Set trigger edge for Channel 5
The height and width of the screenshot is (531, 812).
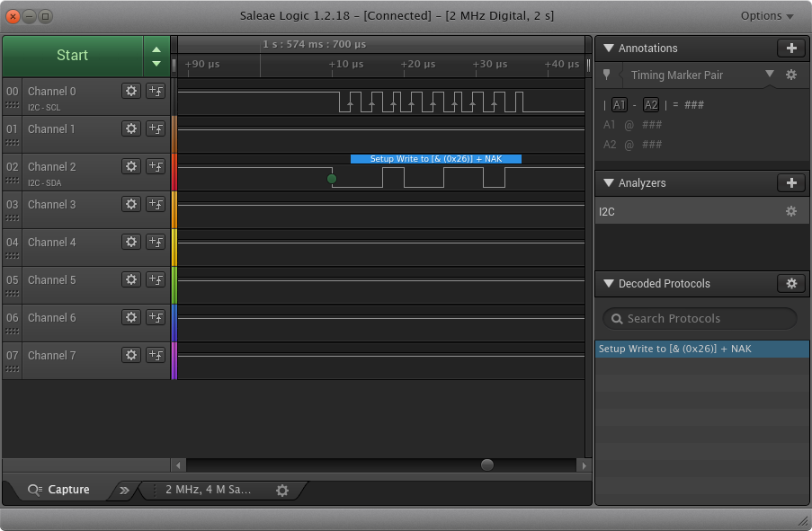coord(156,280)
